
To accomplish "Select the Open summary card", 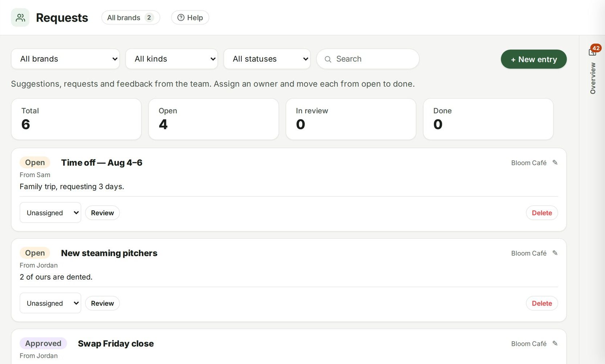I will (214, 119).
